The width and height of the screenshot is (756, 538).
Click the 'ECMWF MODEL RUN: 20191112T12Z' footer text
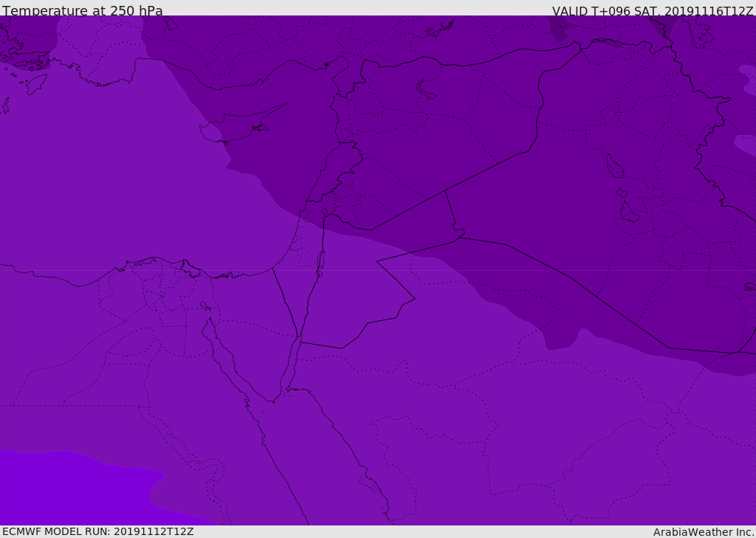coord(98,531)
